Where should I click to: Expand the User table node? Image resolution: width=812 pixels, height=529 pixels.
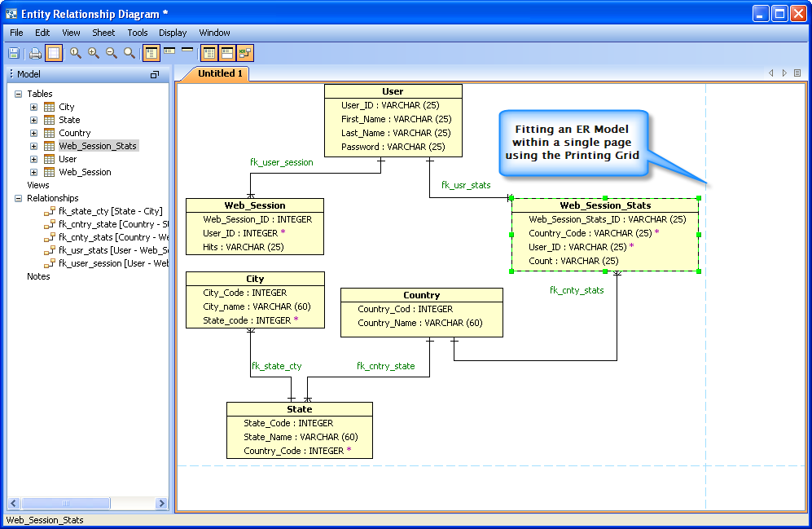[x=33, y=159]
